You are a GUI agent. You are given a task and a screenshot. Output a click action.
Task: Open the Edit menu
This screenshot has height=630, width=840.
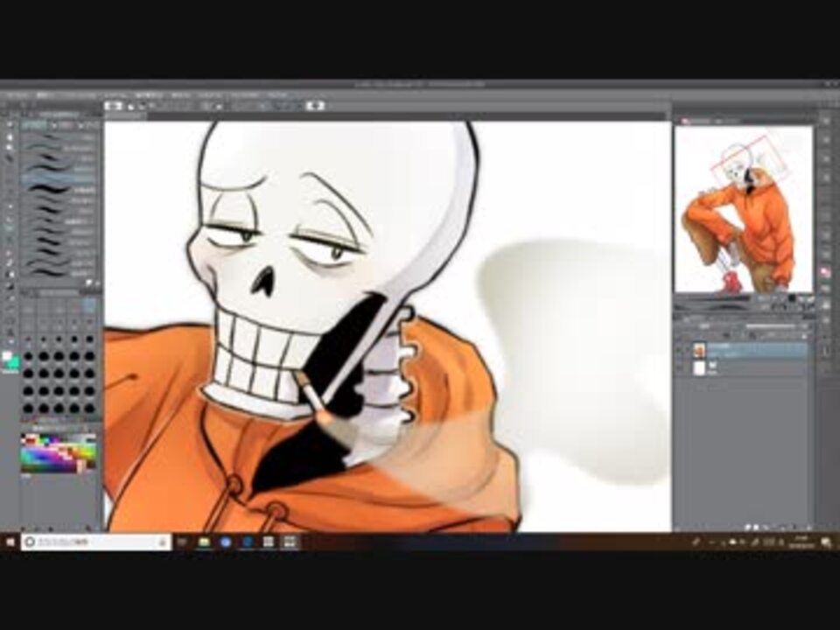45,94
